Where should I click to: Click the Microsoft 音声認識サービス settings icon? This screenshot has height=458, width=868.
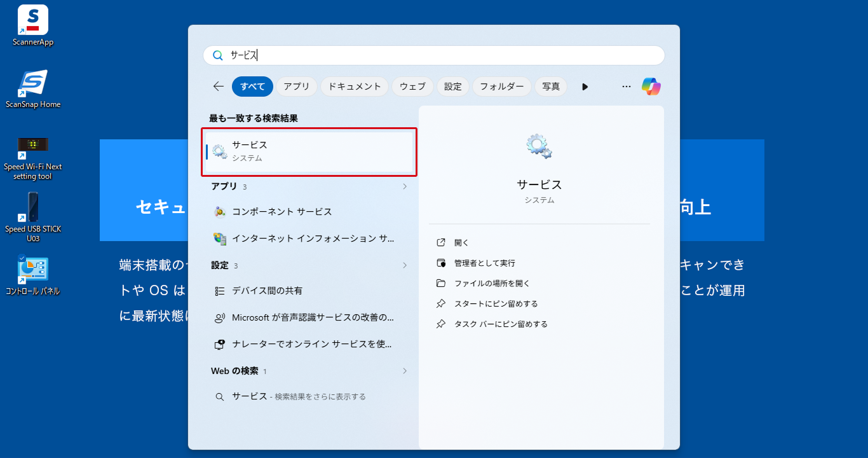click(220, 317)
